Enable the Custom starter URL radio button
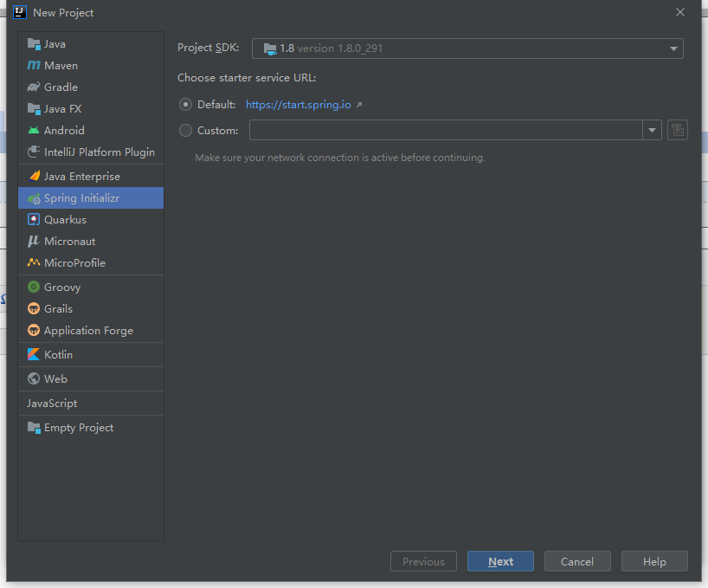The width and height of the screenshot is (708, 588). pos(185,131)
